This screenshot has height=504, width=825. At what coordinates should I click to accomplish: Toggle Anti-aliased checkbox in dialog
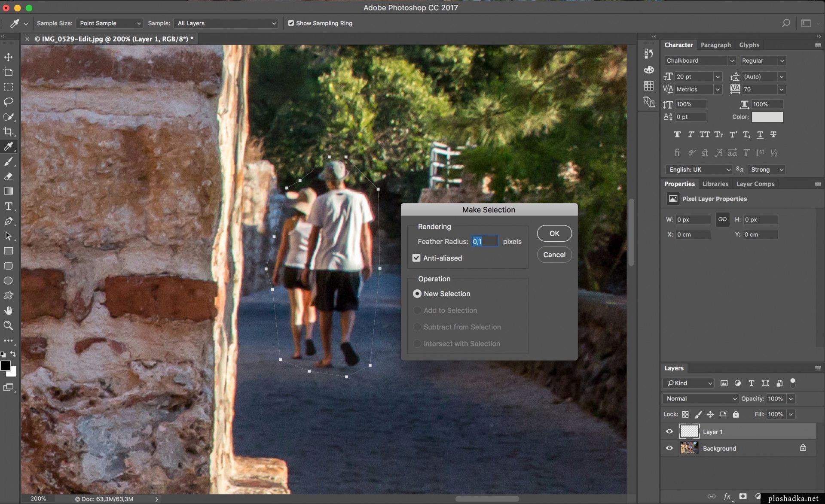(x=417, y=257)
